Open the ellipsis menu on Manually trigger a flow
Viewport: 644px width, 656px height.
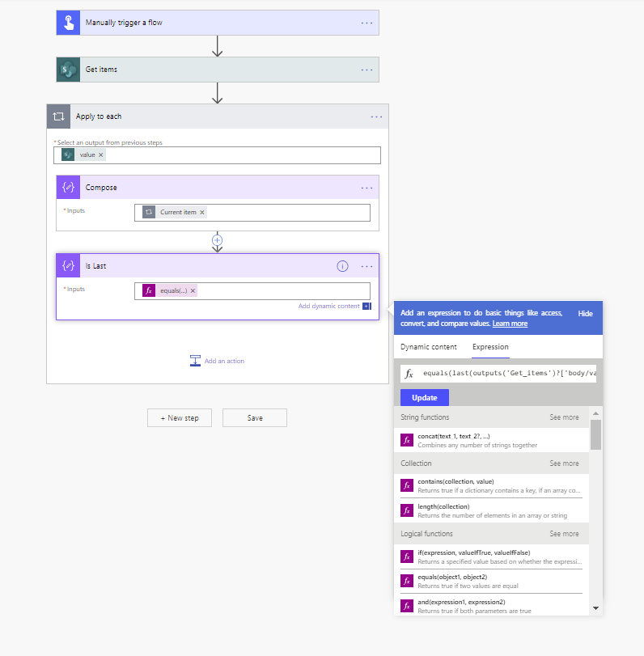pyautogui.click(x=366, y=23)
